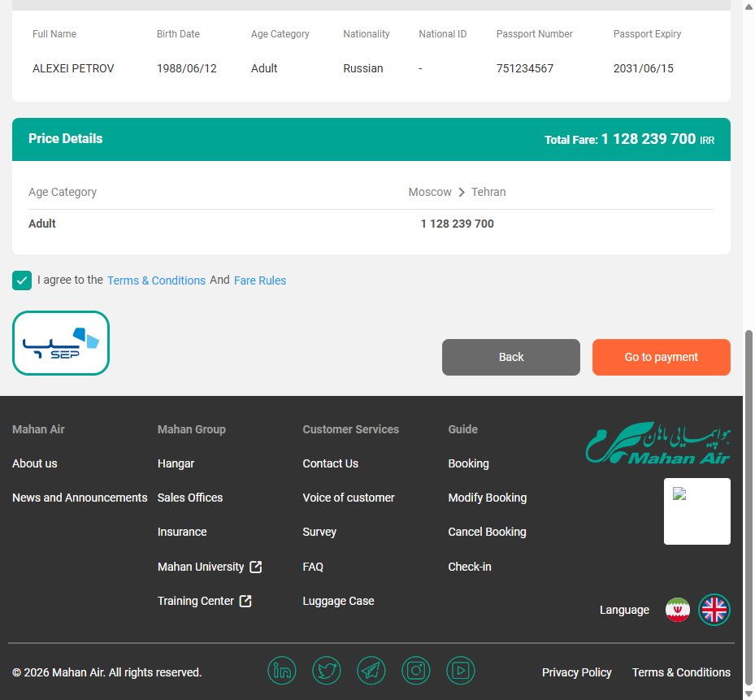This screenshot has width=755, height=700.
Task: Switch language with the UK flag icon
Action: coord(714,610)
